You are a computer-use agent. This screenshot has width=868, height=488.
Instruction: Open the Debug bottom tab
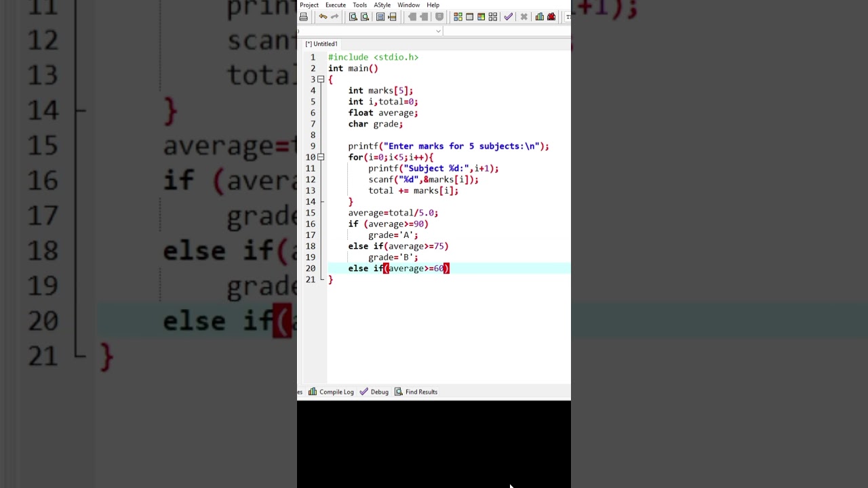click(x=374, y=392)
